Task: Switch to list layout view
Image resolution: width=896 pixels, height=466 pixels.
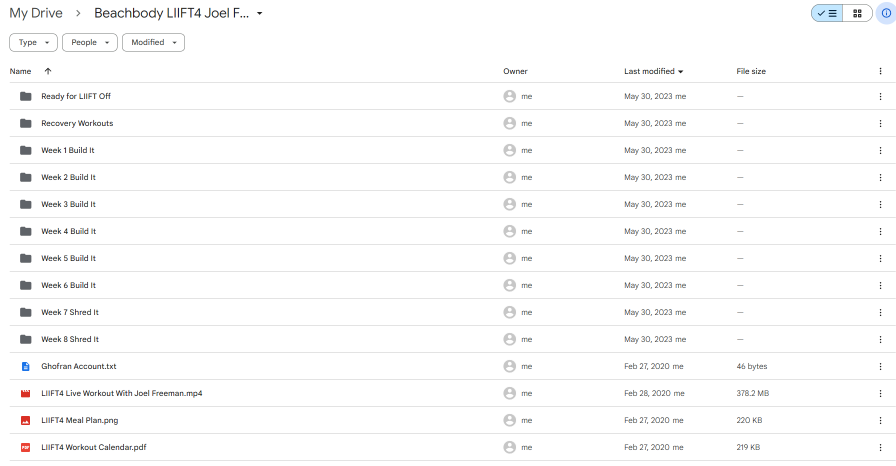Action: pos(827,14)
